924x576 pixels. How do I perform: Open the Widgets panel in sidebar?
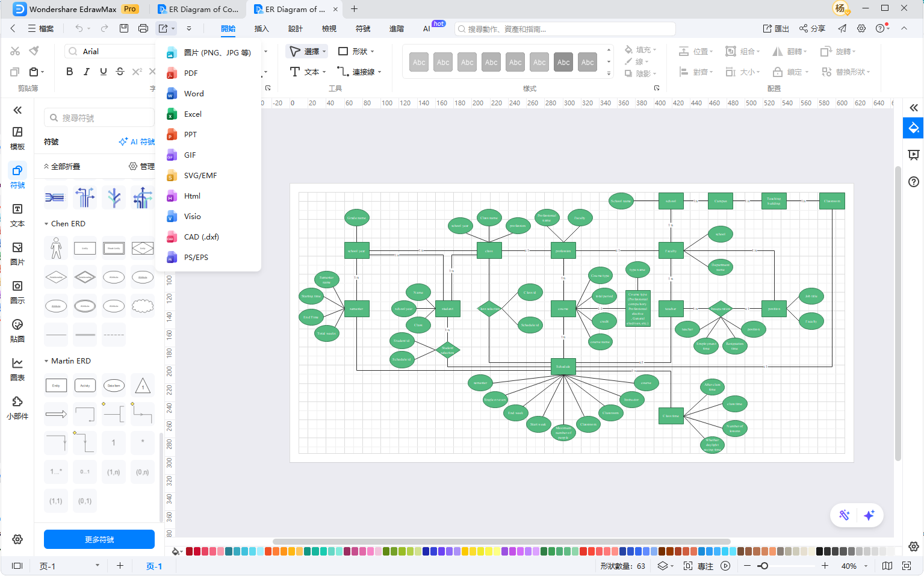pos(17,407)
